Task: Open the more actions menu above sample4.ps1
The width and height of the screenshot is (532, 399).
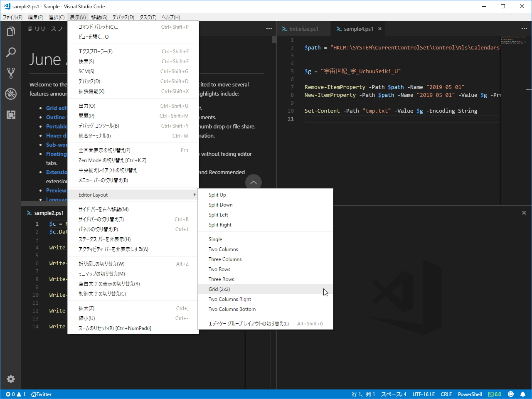Action: (524, 28)
